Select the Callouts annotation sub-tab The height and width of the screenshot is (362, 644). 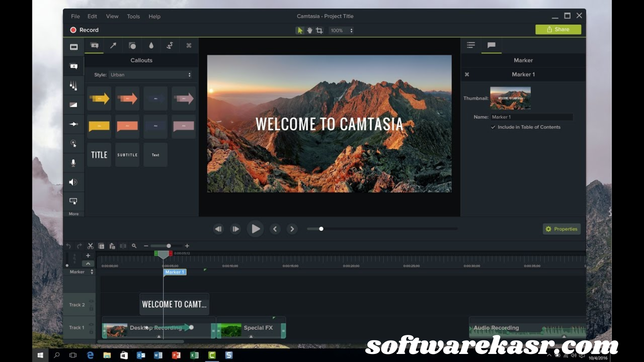pos(94,45)
